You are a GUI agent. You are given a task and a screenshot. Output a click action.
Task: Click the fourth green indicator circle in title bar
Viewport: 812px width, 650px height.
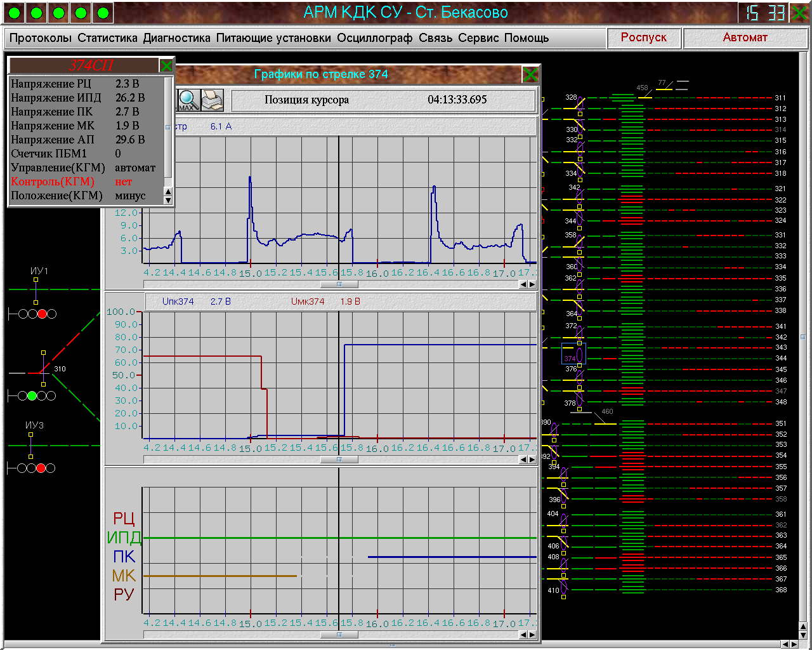coord(81,13)
